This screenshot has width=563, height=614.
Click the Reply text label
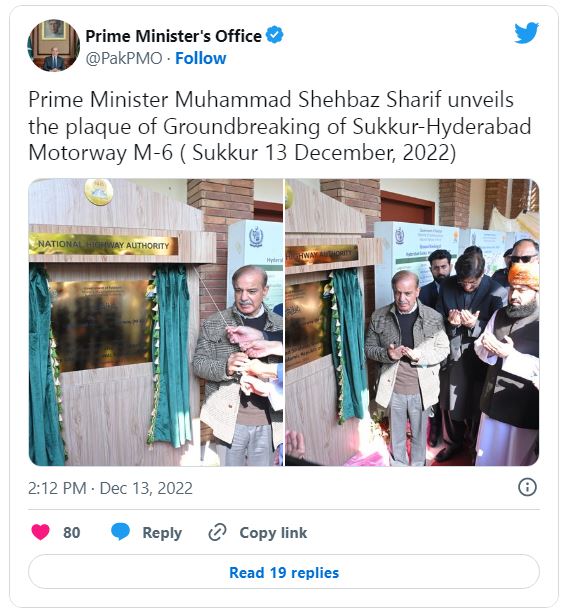click(162, 533)
